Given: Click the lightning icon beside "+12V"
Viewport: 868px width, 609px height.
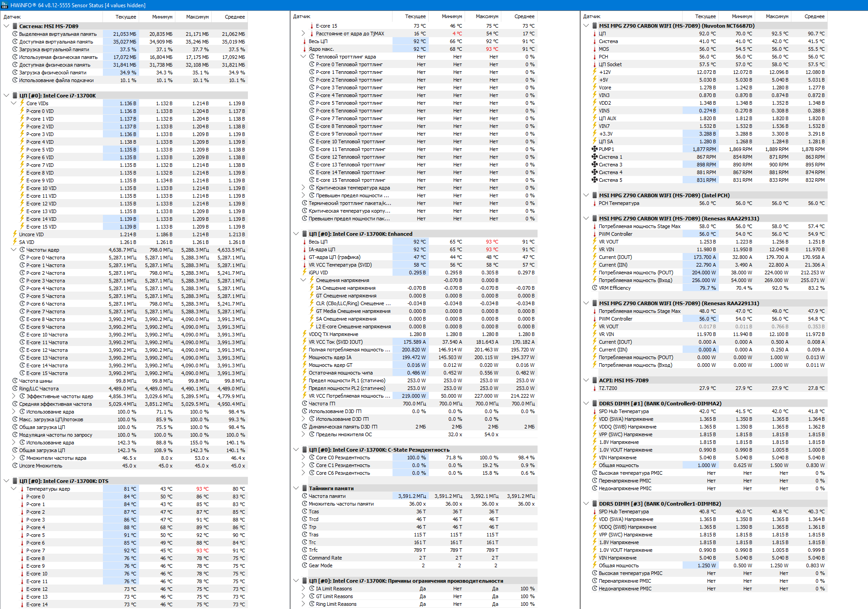Looking at the screenshot, I should 595,72.
